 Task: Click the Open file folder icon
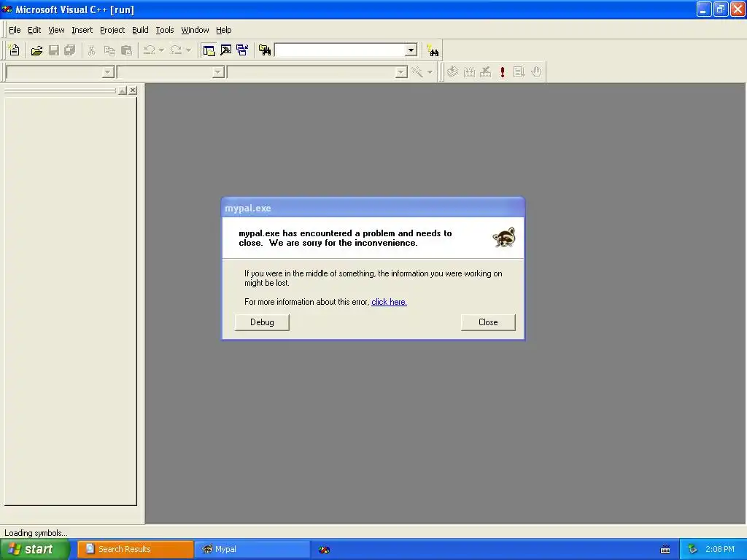tap(36, 50)
